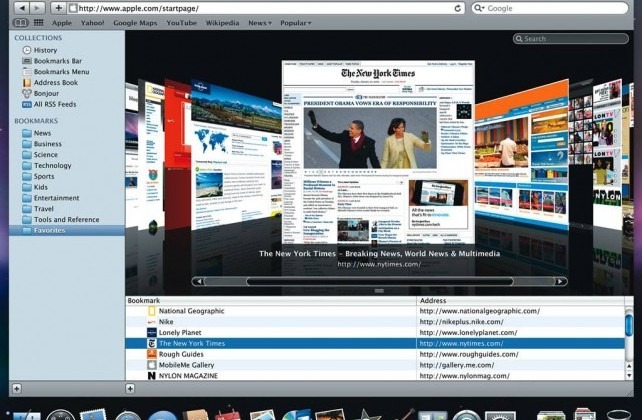Viewport: 642px width, 420px height.
Task: Select the Rough Guides cover thumbnail
Action: [x=522, y=154]
